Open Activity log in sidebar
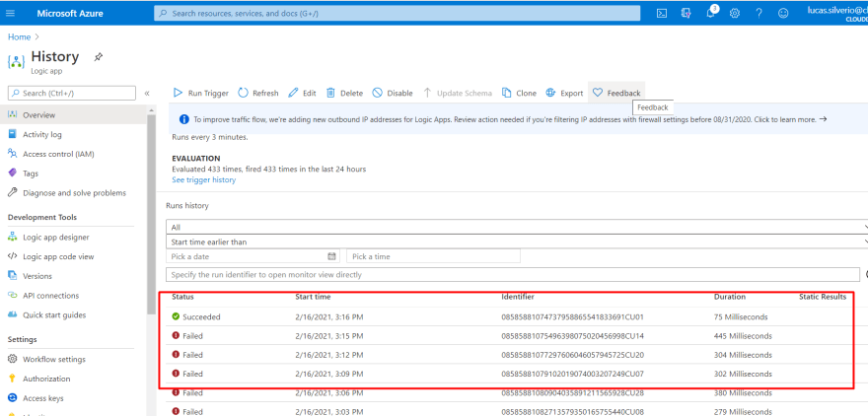This screenshot has width=868, height=416. click(x=42, y=134)
